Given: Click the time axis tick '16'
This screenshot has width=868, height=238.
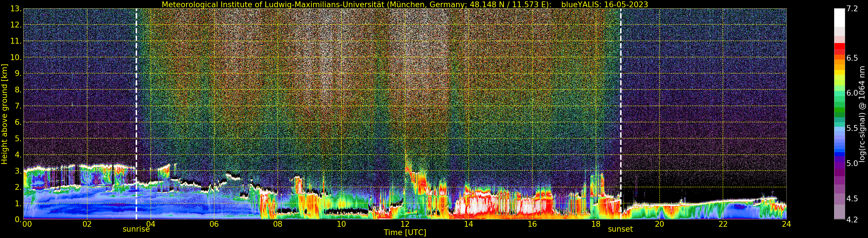Looking at the screenshot, I should 532,224.
